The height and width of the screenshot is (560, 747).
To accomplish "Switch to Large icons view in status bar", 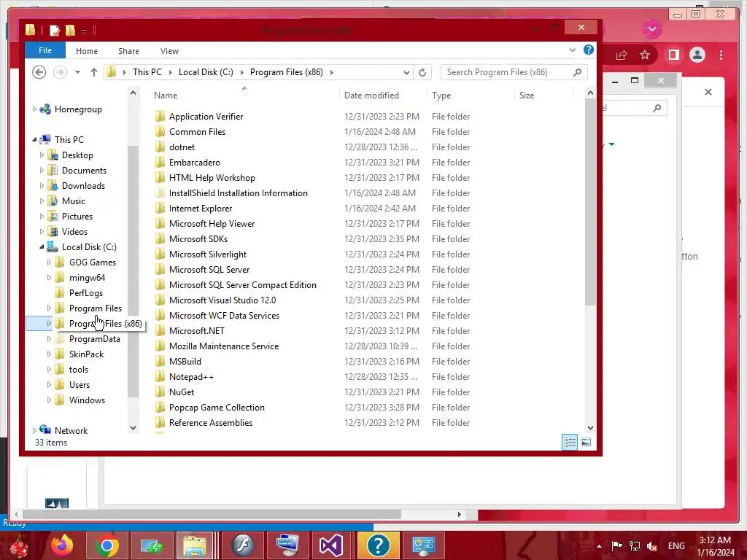I will [x=586, y=442].
